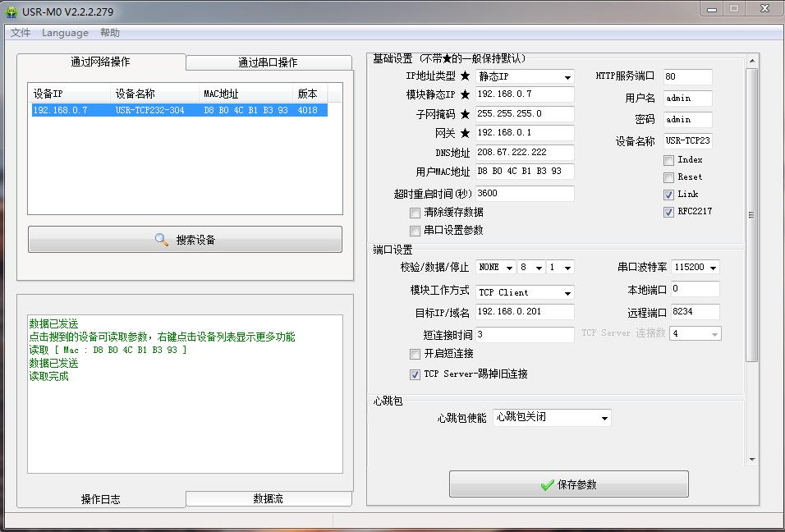
Task: Open the Language menu
Action: (x=65, y=33)
